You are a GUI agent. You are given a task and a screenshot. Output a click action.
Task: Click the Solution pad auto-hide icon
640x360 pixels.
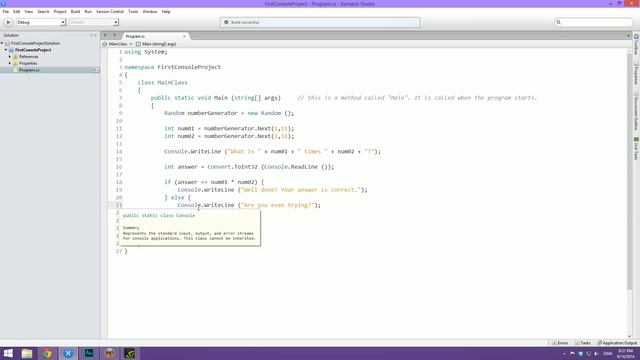coord(91,36)
